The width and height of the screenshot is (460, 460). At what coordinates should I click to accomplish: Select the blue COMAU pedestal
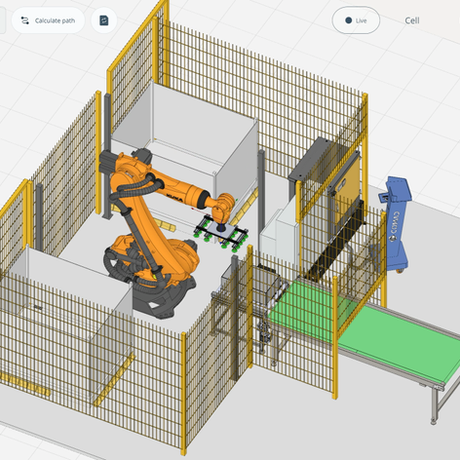click(x=395, y=224)
